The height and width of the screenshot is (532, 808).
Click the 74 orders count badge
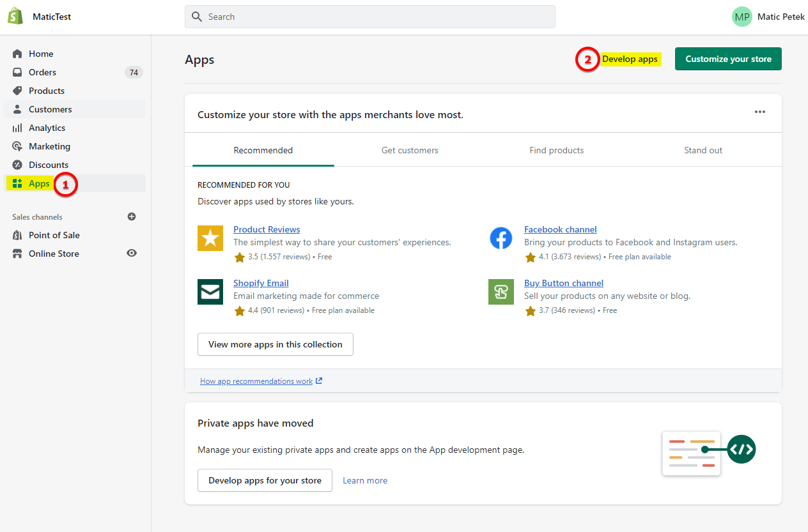[134, 72]
